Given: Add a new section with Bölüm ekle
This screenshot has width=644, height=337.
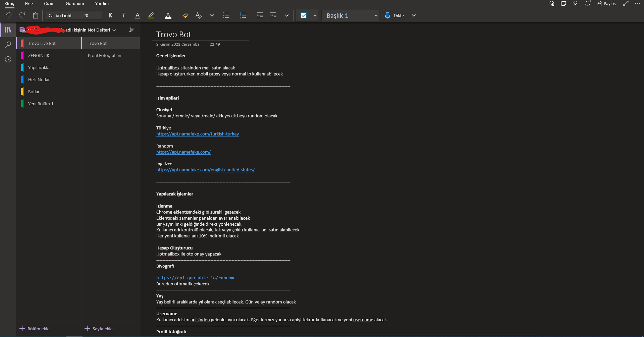Looking at the screenshot, I should click(35, 329).
